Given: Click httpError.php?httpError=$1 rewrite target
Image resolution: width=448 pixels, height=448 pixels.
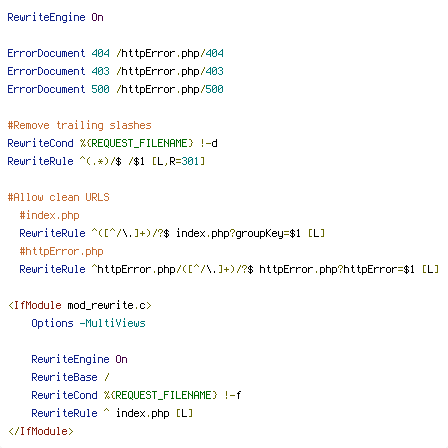Looking at the screenshot, I should (x=337, y=269).
